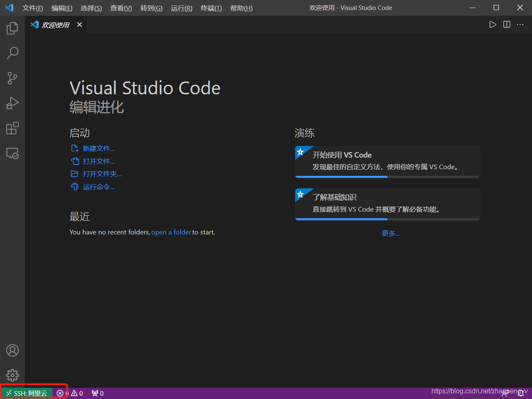Minimize the Visual Studio Code window
532x399 pixels.
pyautogui.click(x=473, y=8)
